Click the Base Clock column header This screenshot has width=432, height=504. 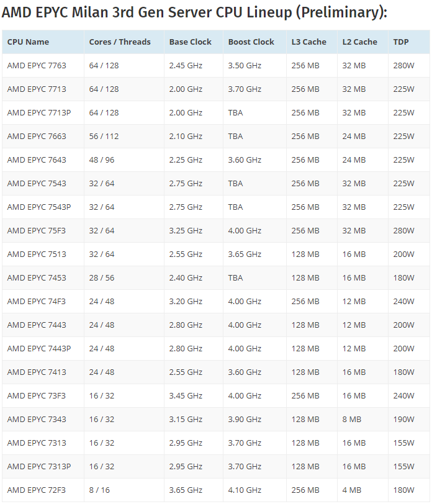point(191,42)
